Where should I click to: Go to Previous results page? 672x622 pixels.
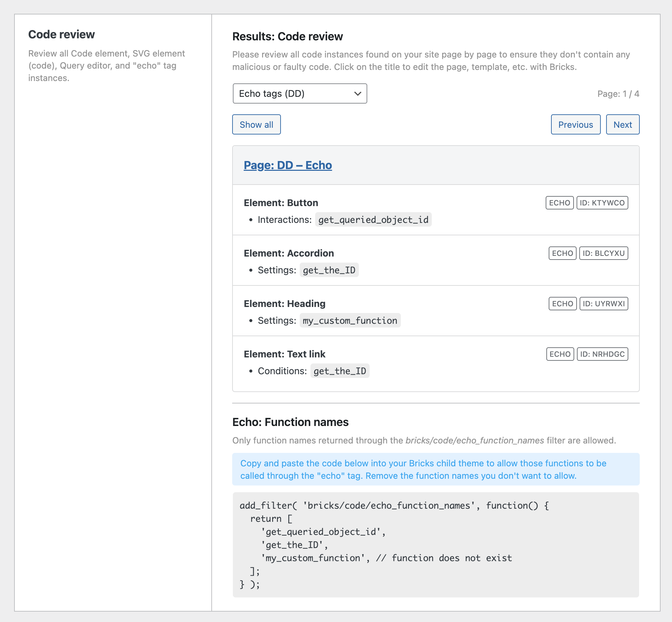[575, 124]
